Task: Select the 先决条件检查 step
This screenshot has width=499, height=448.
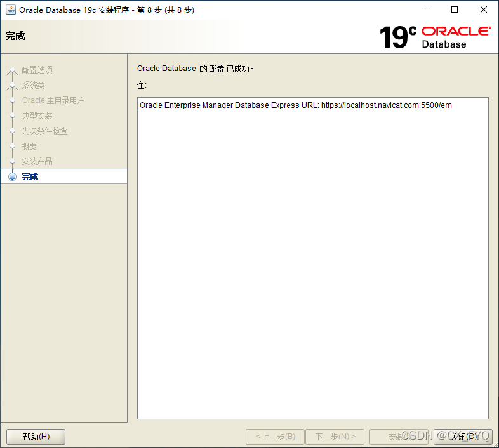Action: [45, 131]
